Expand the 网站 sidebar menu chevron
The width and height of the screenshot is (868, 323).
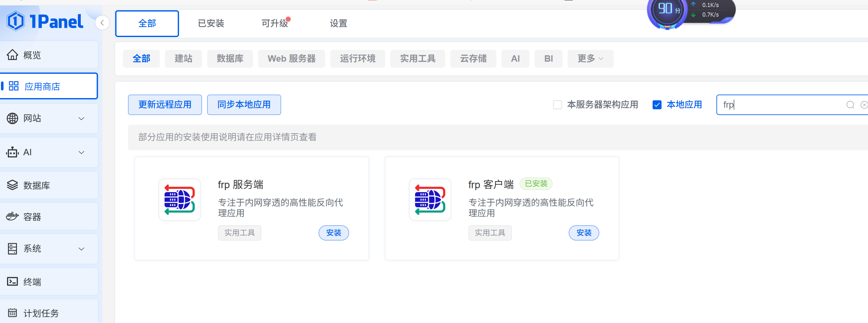click(81, 119)
